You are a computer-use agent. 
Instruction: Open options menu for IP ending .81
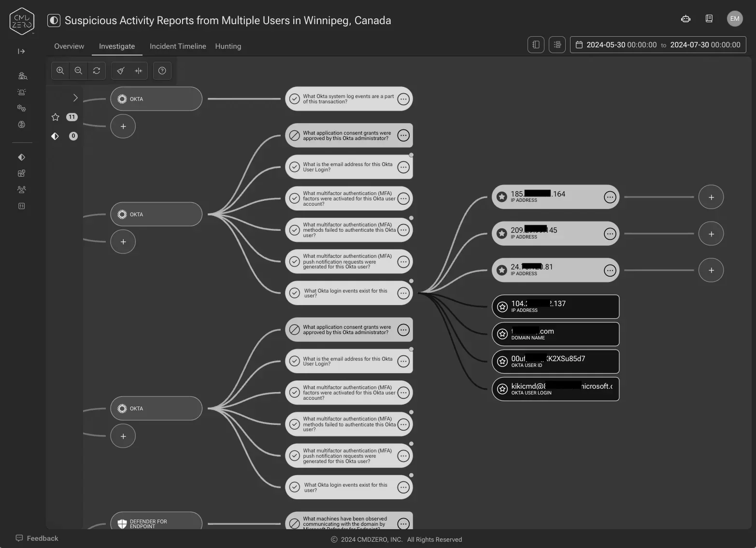click(610, 270)
